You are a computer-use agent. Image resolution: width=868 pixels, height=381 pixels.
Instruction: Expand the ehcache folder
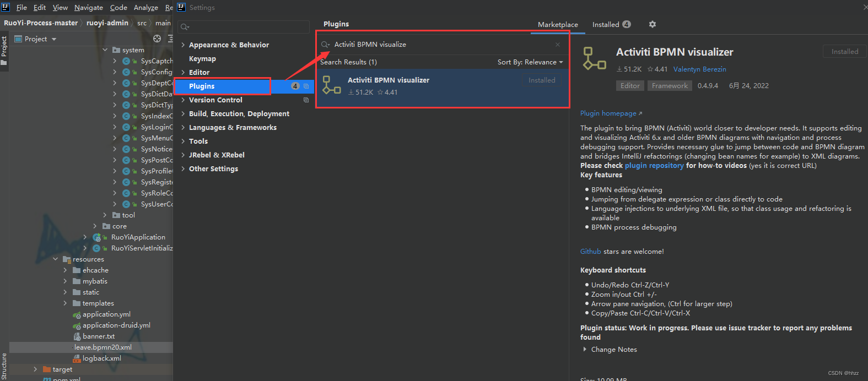pos(65,270)
